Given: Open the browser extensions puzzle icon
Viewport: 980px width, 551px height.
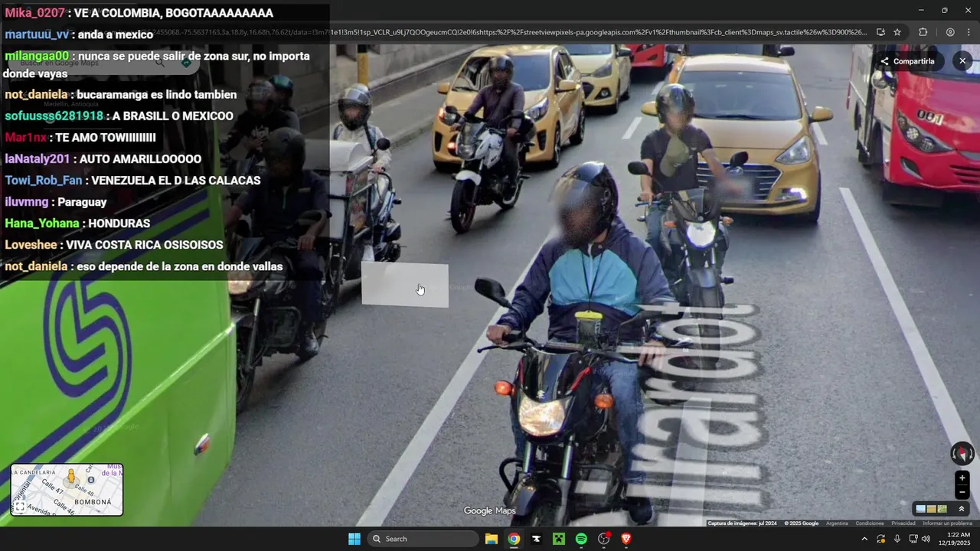Looking at the screenshot, I should (923, 32).
